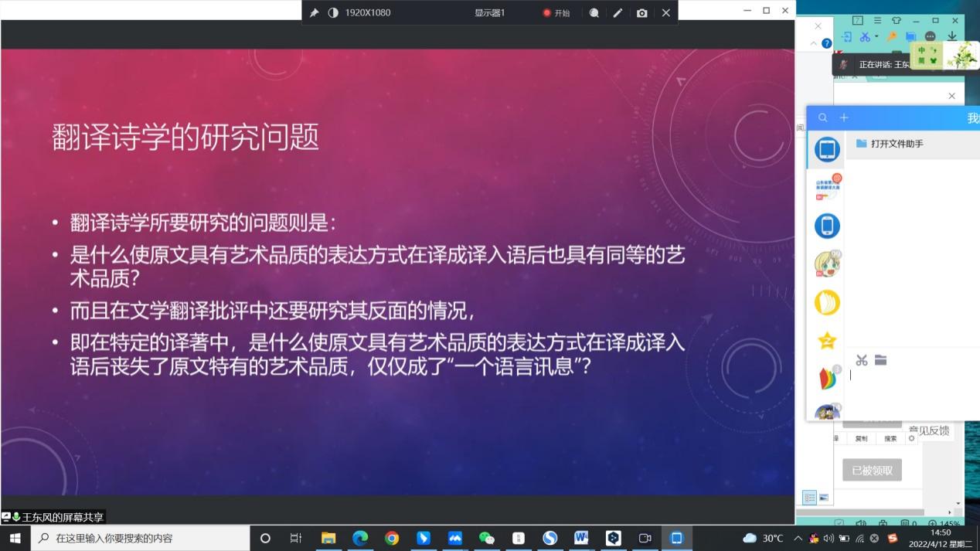Image resolution: width=980 pixels, height=551 pixels.
Task: Open the hamburger menu in teal window
Action: (x=877, y=20)
